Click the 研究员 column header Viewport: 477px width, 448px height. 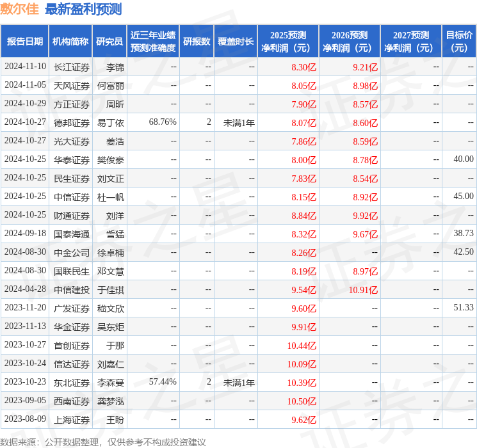[x=109, y=42]
